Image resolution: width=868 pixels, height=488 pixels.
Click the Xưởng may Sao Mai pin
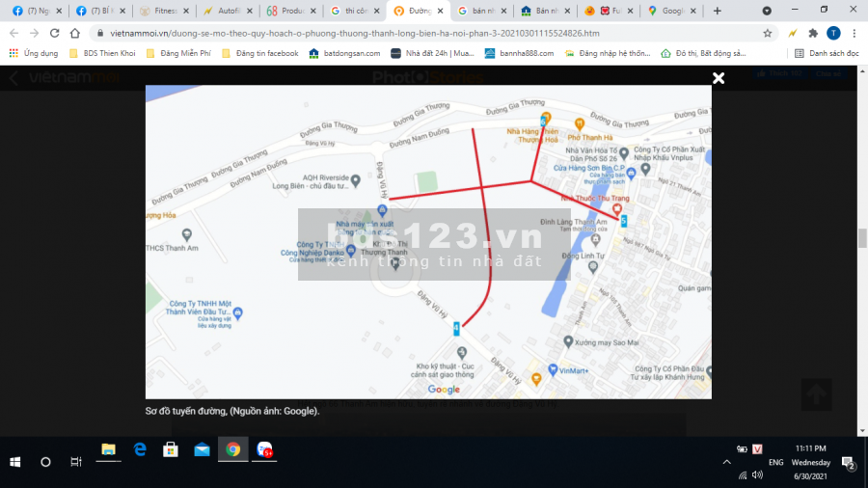[568, 341]
